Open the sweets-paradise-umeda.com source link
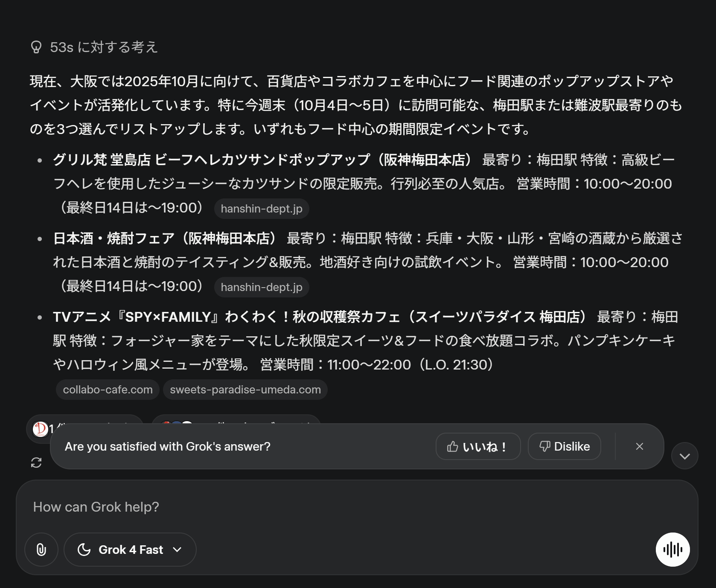Viewport: 716px width, 588px height. point(245,390)
